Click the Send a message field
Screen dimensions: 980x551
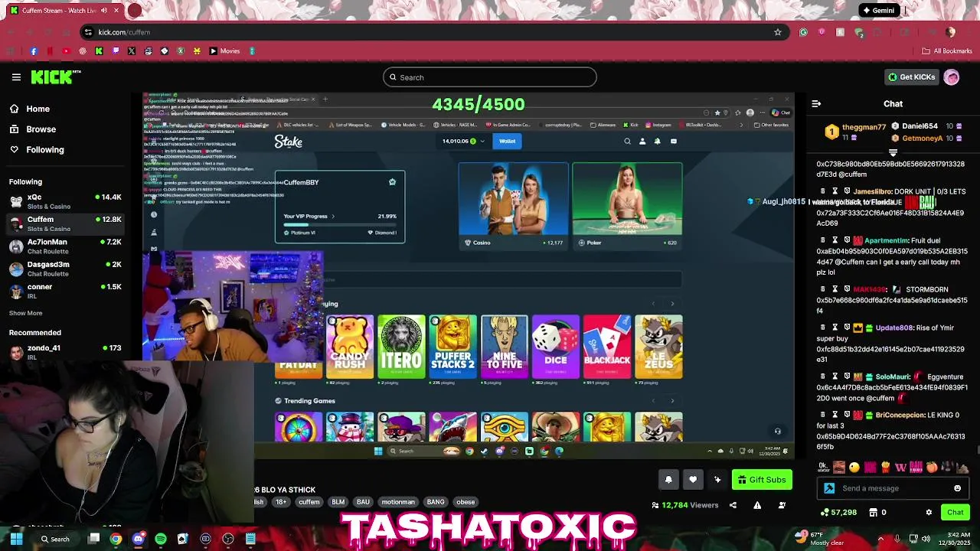click(892, 488)
